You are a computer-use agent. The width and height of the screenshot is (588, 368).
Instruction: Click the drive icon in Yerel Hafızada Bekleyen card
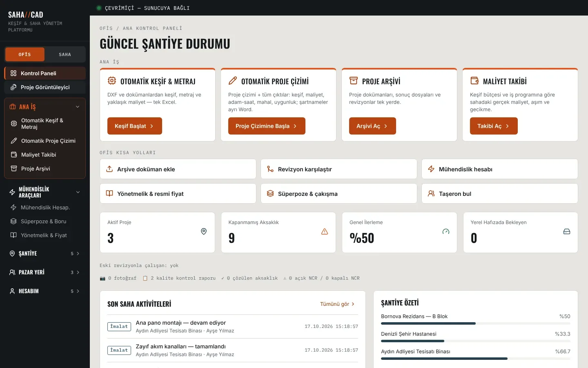click(567, 231)
